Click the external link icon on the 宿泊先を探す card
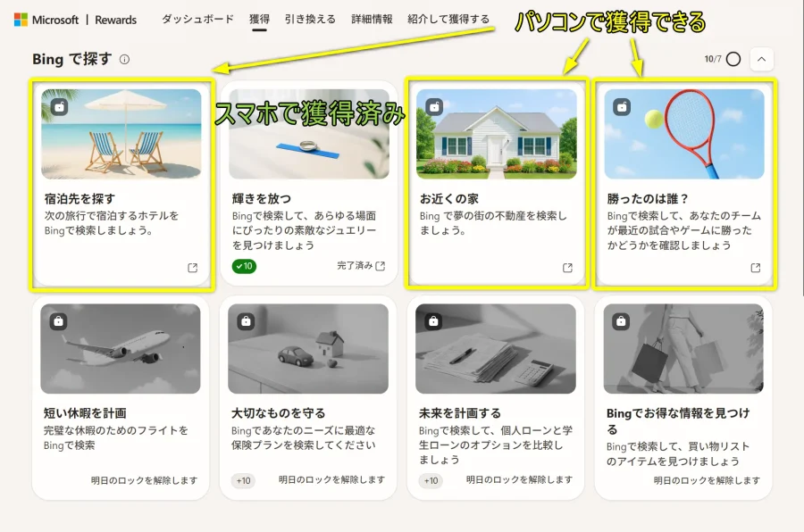The width and height of the screenshot is (804, 532). point(192,268)
